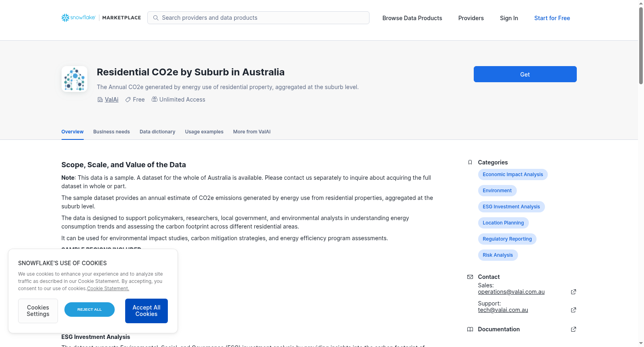Click the search magnifier icon
The width and height of the screenshot is (644, 347).
[156, 18]
